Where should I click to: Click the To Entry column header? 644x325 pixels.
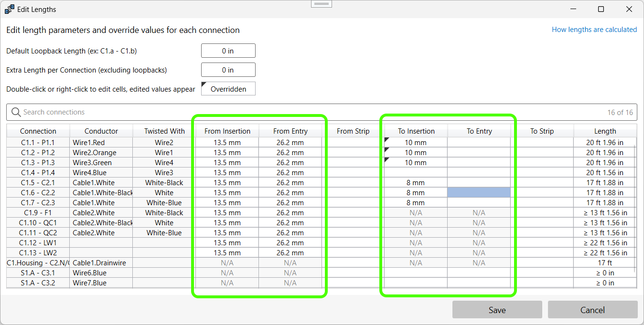pyautogui.click(x=479, y=131)
